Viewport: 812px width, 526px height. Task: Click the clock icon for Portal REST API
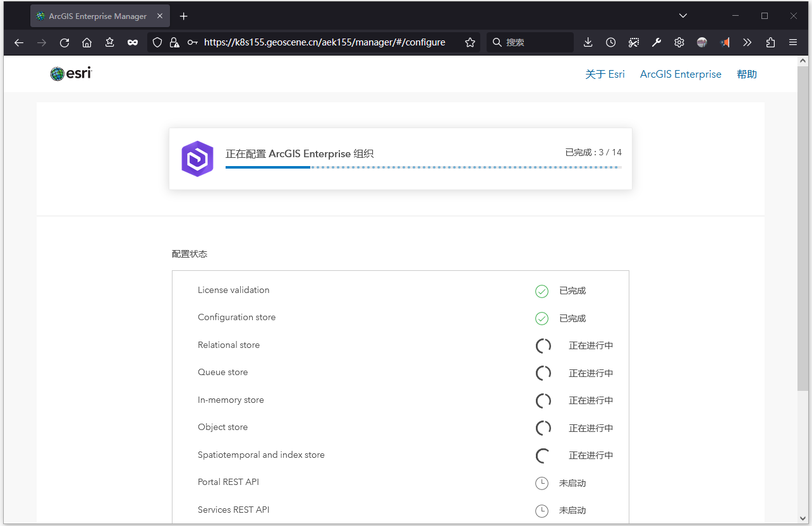point(542,484)
